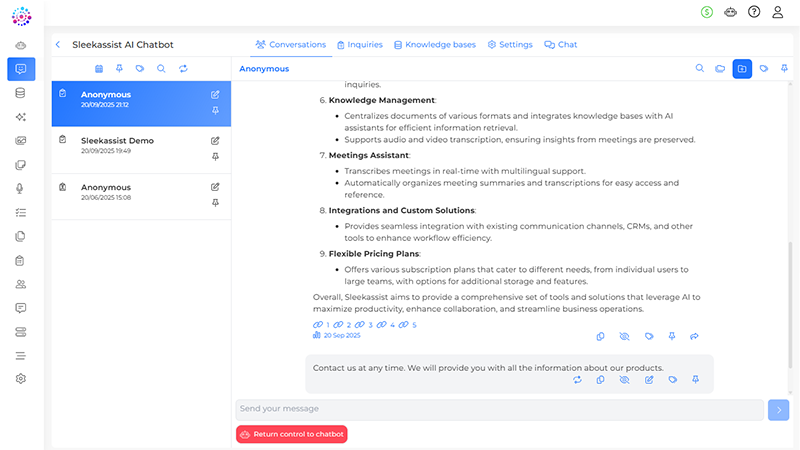Open the user account menu icon
Viewport: 800px width, 450px height.
pyautogui.click(x=777, y=12)
